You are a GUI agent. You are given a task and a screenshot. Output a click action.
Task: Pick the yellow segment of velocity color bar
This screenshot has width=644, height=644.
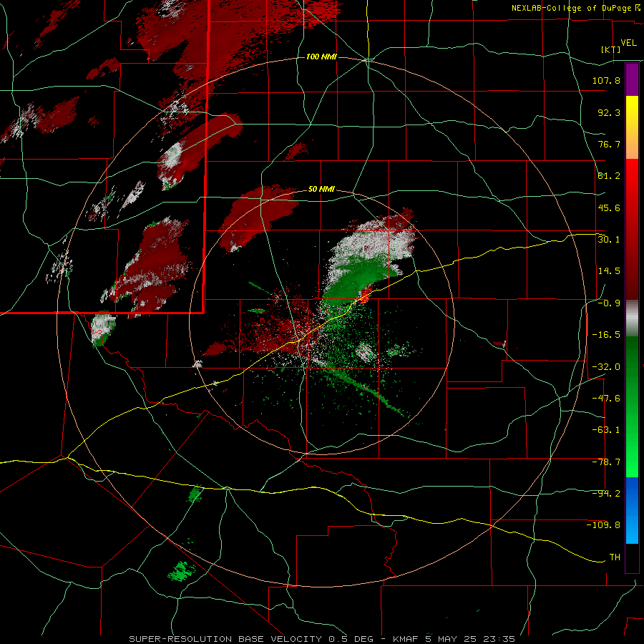tap(632, 116)
